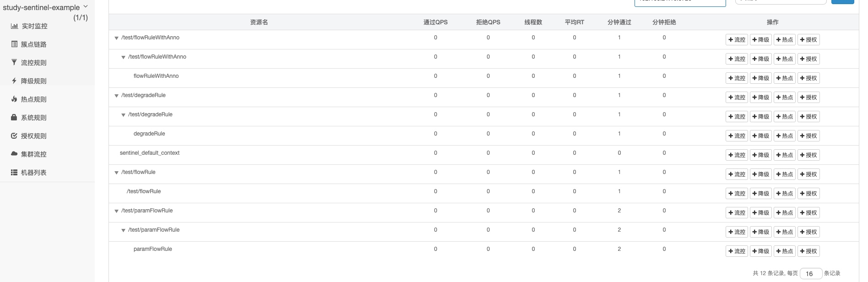Click the list icon beside 机器列表
Viewport: 868px width, 282px height.
pyautogui.click(x=14, y=173)
